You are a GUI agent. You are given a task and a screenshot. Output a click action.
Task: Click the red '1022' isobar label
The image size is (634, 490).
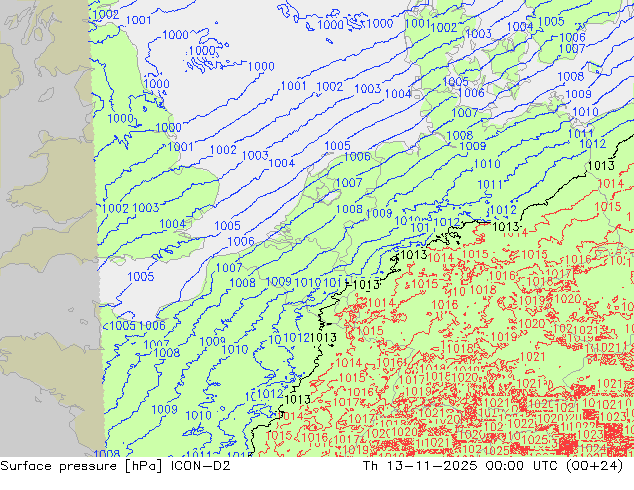(521, 423)
